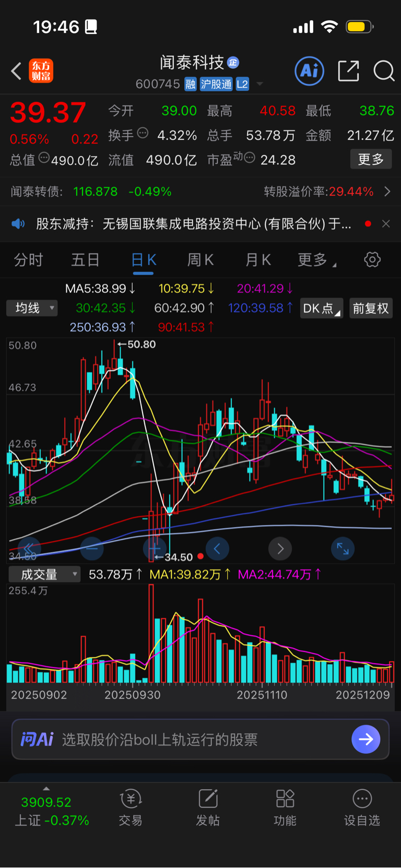Tap the red 90:41.53 MA value
Image resolution: width=401 pixels, height=868 pixels.
(x=186, y=327)
